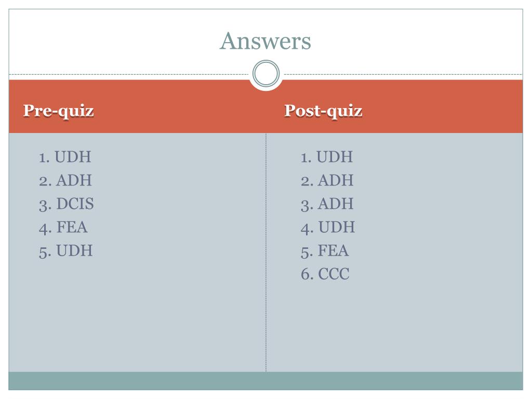Select post-quiz answer 2. ADH
The height and width of the screenshot is (399, 532).
coord(327,180)
